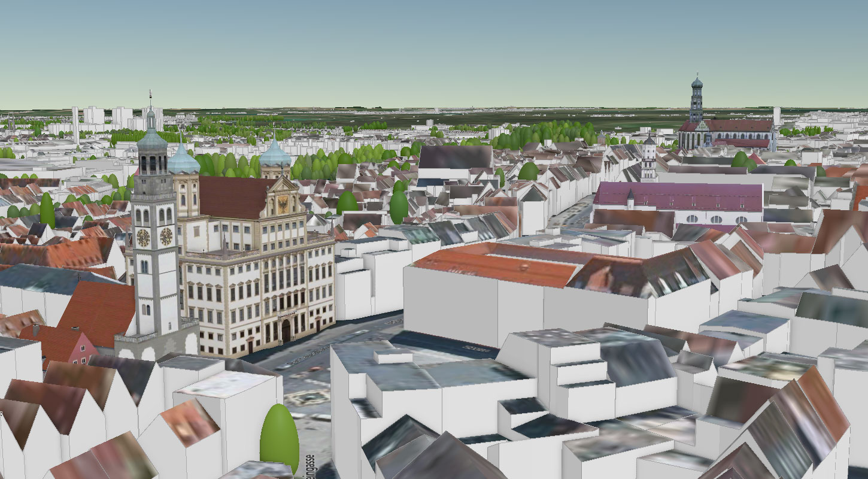Click the eagle emblem on the town hall gable
Viewport: 868px width, 479px height.
pyautogui.click(x=283, y=204)
